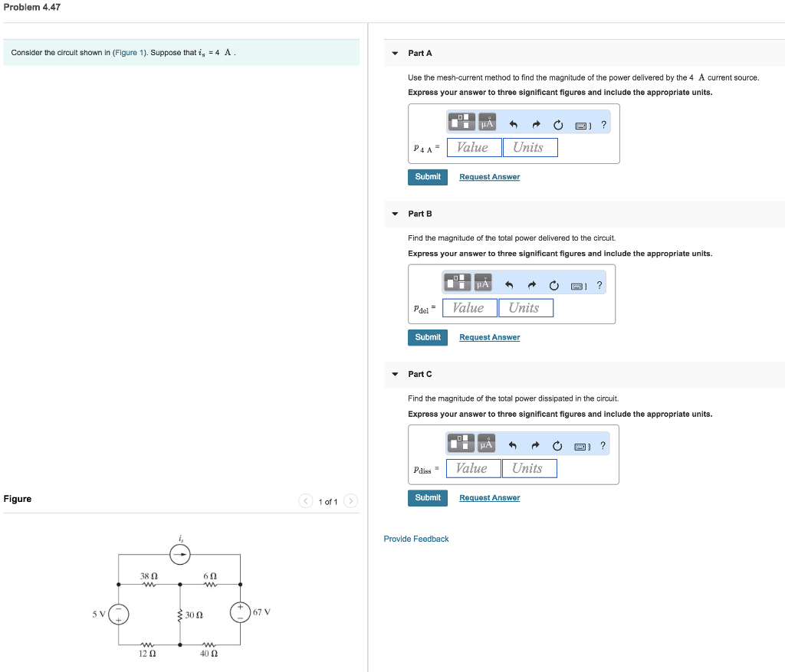This screenshot has height=672, width=785.
Task: Click the help question mark in Part A
Action: 604,123
